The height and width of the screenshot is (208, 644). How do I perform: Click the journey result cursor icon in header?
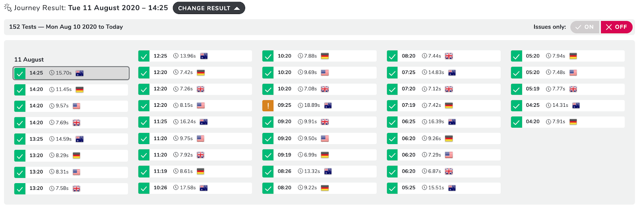tap(8, 8)
